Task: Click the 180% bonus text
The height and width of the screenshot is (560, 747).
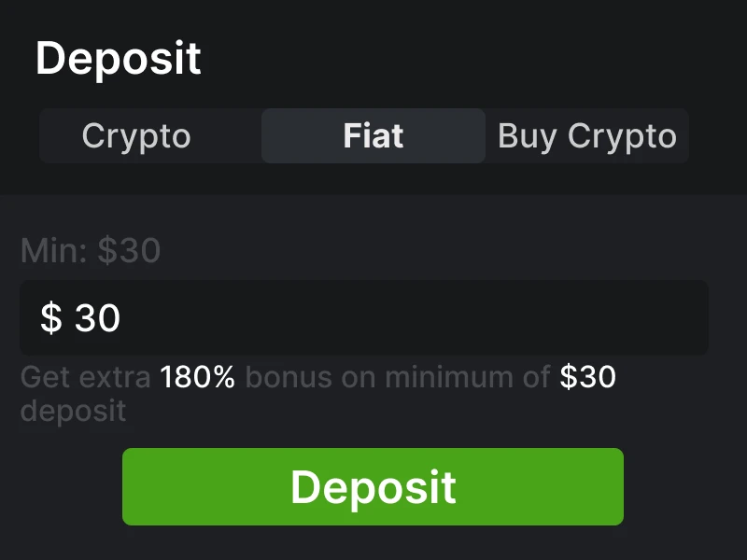Action: (x=197, y=377)
